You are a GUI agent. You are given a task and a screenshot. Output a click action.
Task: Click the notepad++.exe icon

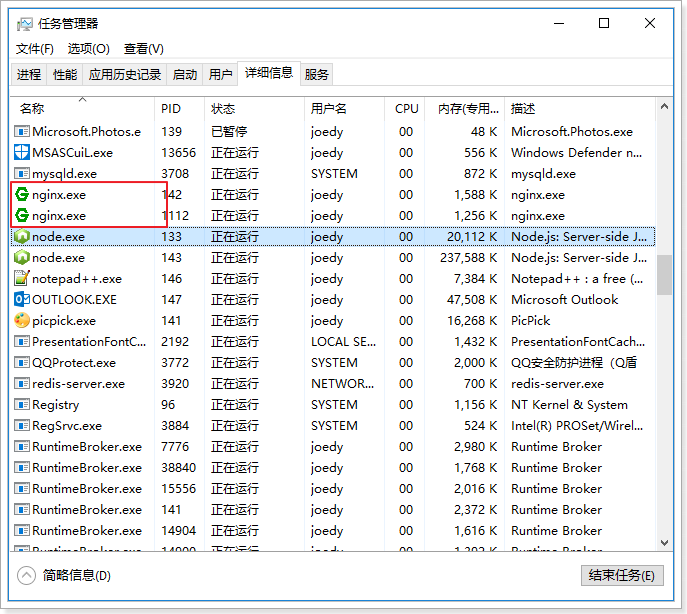[x=21, y=278]
